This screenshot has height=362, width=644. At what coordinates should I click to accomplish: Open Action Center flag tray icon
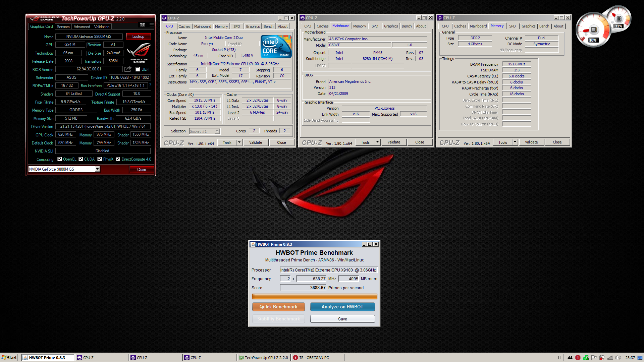pyautogui.click(x=594, y=358)
